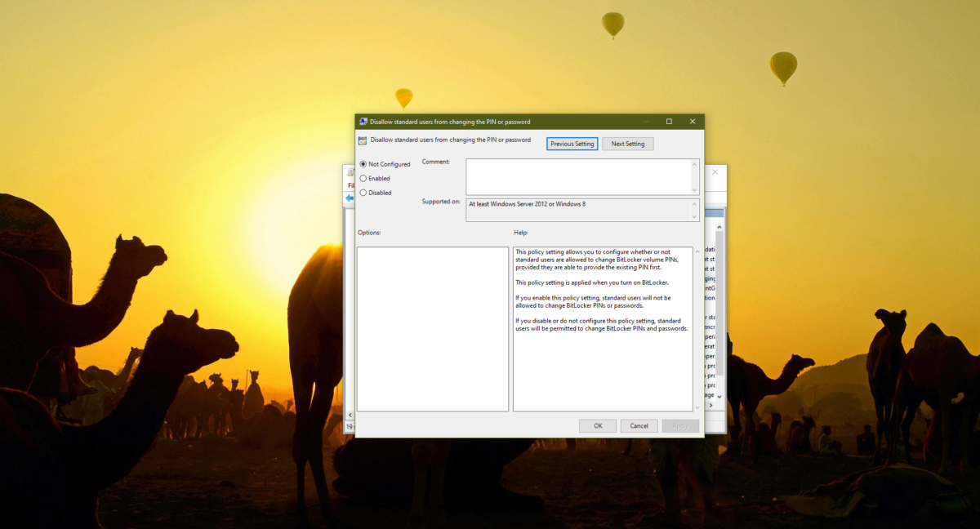Select the Enabled radio button
The width and height of the screenshot is (980, 529).
tap(363, 178)
